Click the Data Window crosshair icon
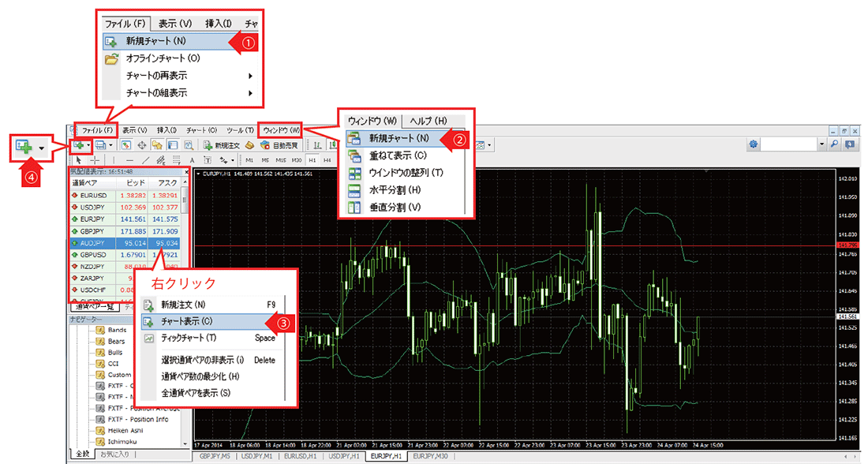 coord(142,145)
